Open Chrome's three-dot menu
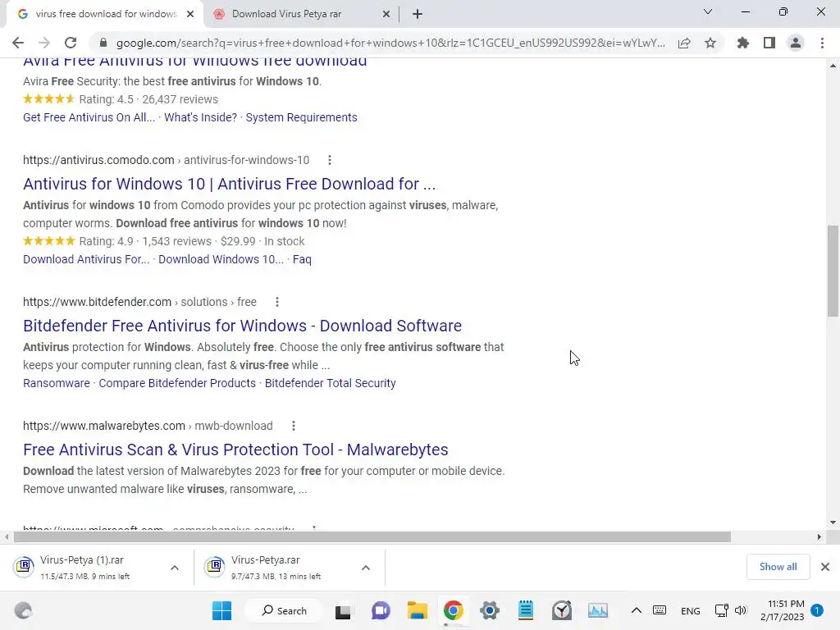The width and height of the screenshot is (840, 630). tap(822, 43)
